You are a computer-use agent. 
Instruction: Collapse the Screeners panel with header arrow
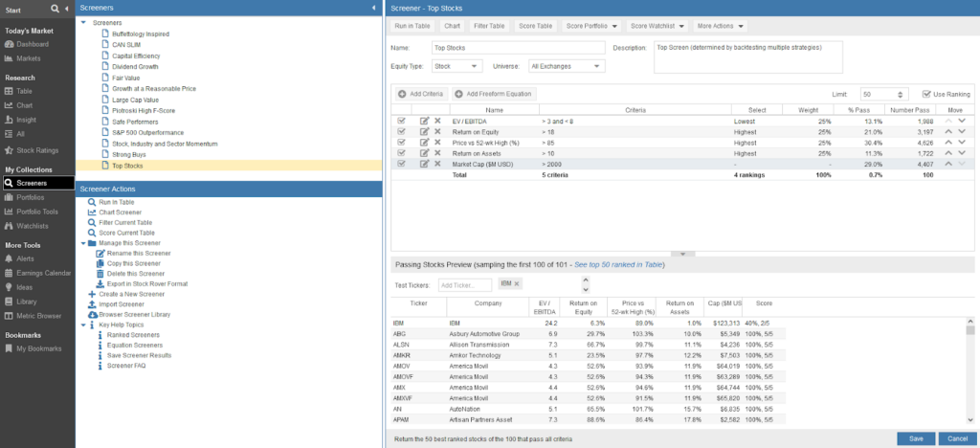click(373, 8)
